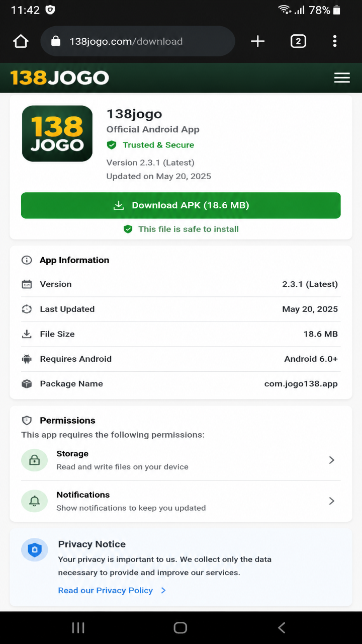Click the 138JOGO header logo
The height and width of the screenshot is (644, 362).
coord(59,77)
